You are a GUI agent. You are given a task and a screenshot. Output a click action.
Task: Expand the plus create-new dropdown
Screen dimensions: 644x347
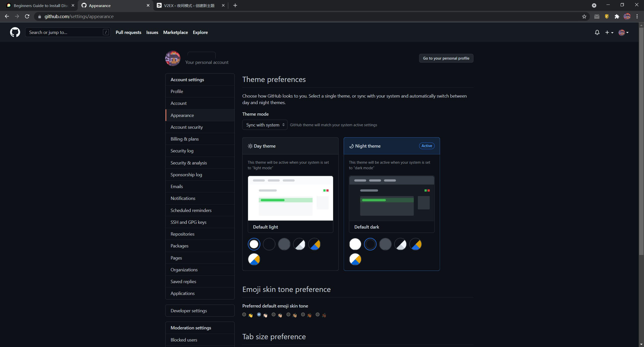click(609, 32)
